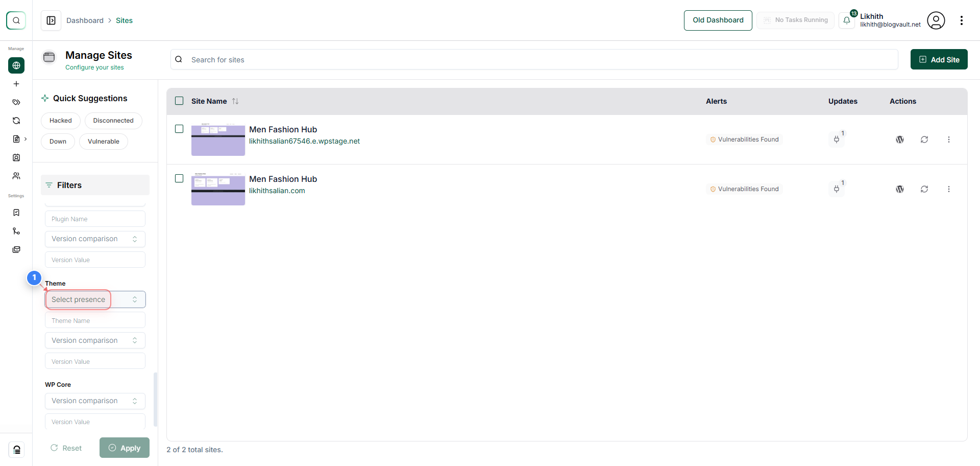
Task: Open the tags icon in left sidebar
Action: click(x=16, y=102)
